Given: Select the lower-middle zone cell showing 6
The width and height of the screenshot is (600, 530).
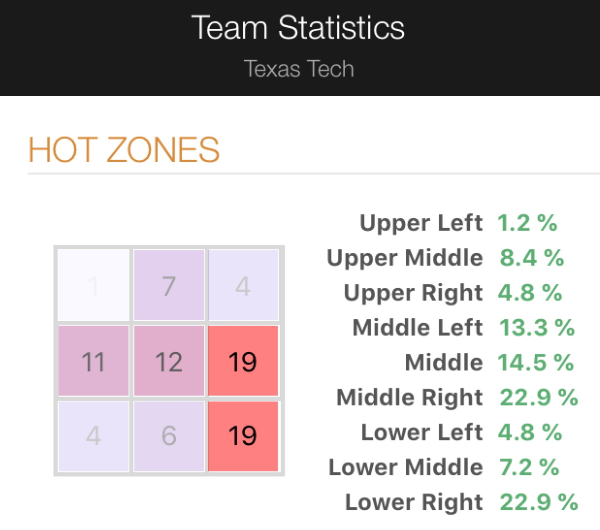Looking at the screenshot, I should [x=168, y=436].
